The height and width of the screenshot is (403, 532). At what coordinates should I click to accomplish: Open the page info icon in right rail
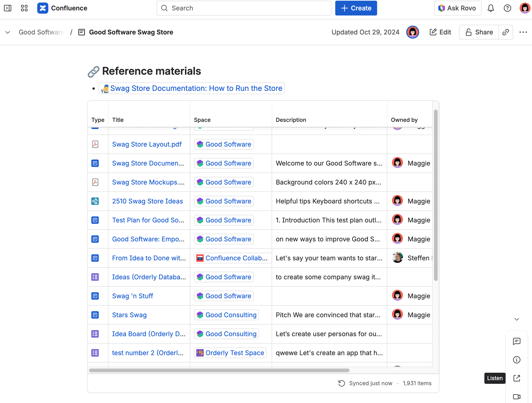[516, 360]
